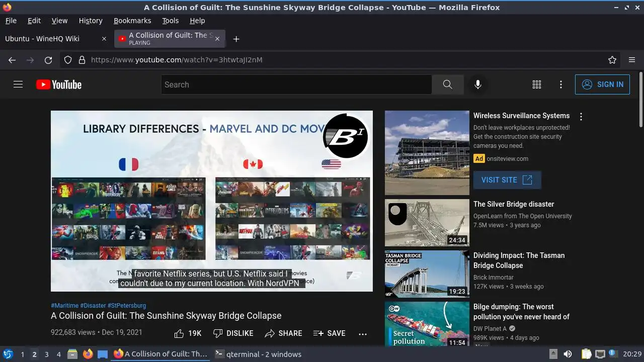Bookmark this page with the star icon

click(x=612, y=60)
